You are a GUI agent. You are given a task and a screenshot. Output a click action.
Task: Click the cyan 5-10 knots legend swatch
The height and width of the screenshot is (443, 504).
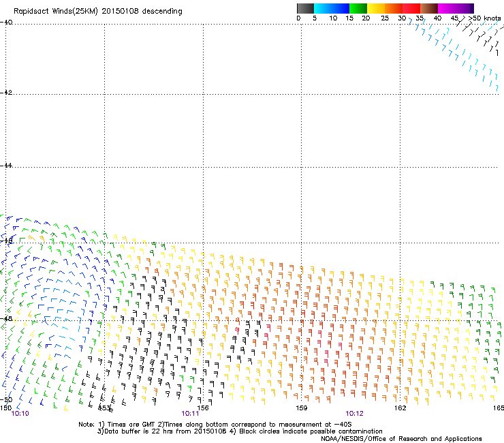323,8
